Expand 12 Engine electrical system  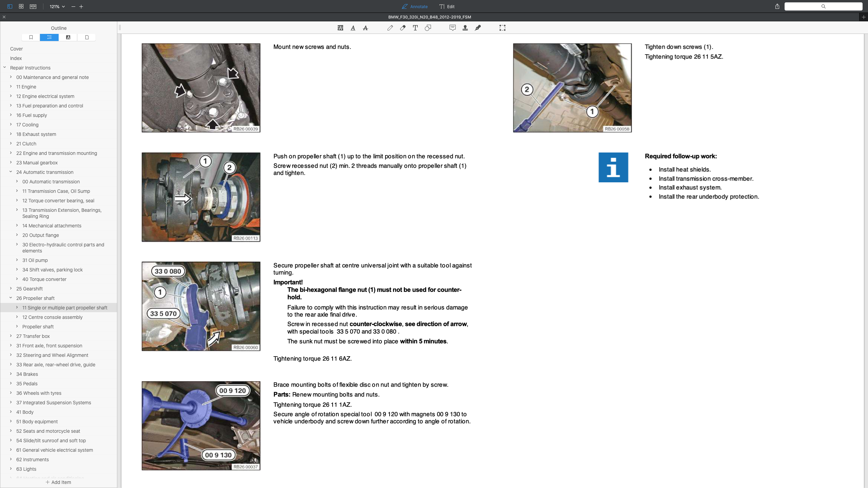tap(11, 96)
